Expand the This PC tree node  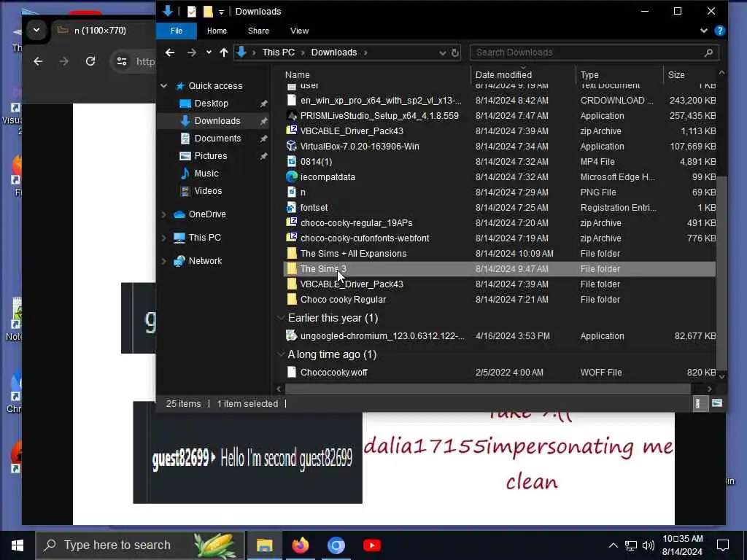tap(164, 238)
